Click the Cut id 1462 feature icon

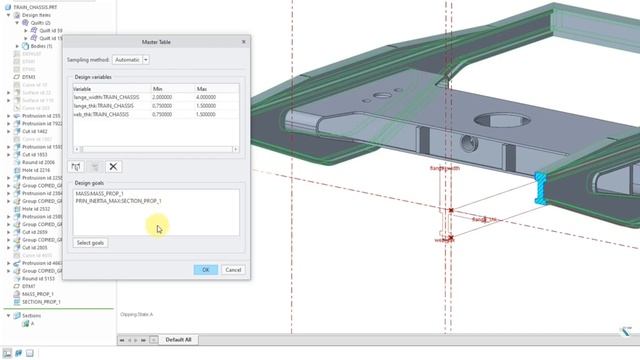tap(17, 131)
